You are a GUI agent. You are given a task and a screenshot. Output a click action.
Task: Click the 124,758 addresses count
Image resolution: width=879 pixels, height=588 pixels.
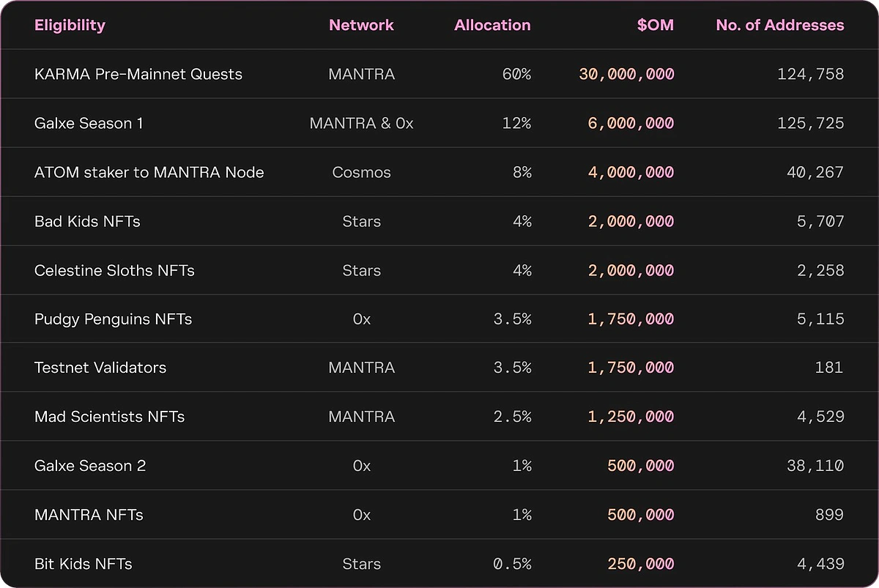pyautogui.click(x=810, y=74)
